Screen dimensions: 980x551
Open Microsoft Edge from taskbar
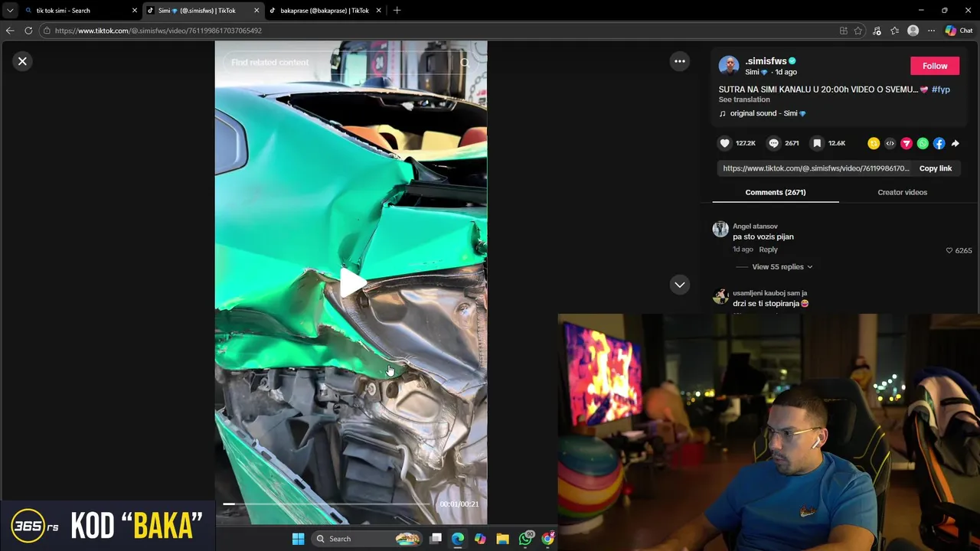[458, 539]
